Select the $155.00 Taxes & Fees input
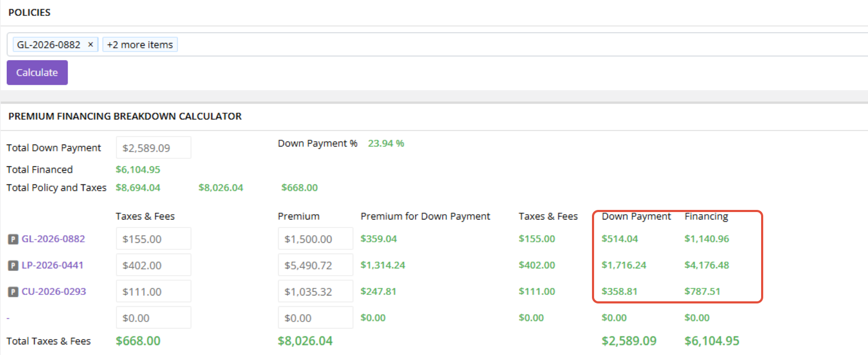Viewport: 868px width, 355px height. [x=154, y=239]
